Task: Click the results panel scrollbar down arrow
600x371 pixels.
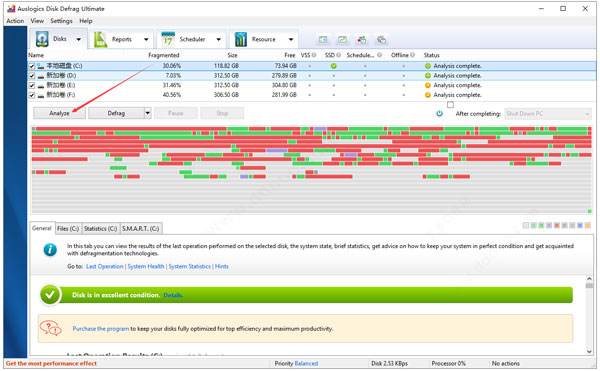Action: 589,351
